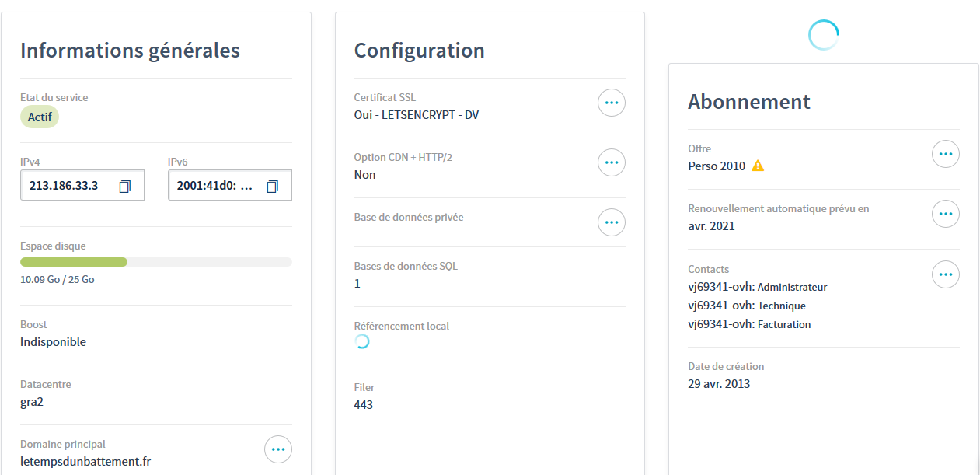Open the Contacts actions menu
The image size is (980, 475).
coord(946,274)
